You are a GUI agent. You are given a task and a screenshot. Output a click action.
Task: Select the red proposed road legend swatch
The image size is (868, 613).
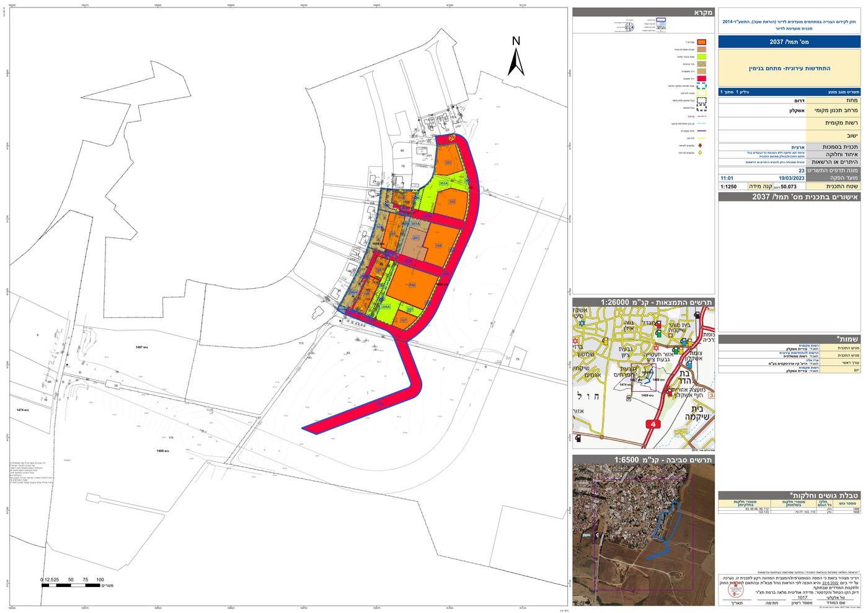pos(702,79)
